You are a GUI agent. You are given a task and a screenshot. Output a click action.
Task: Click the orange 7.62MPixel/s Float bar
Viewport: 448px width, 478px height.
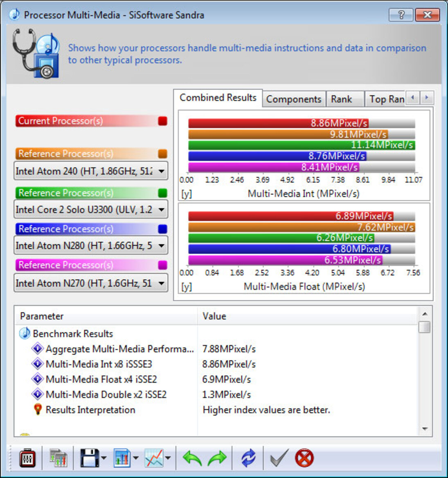tap(302, 227)
